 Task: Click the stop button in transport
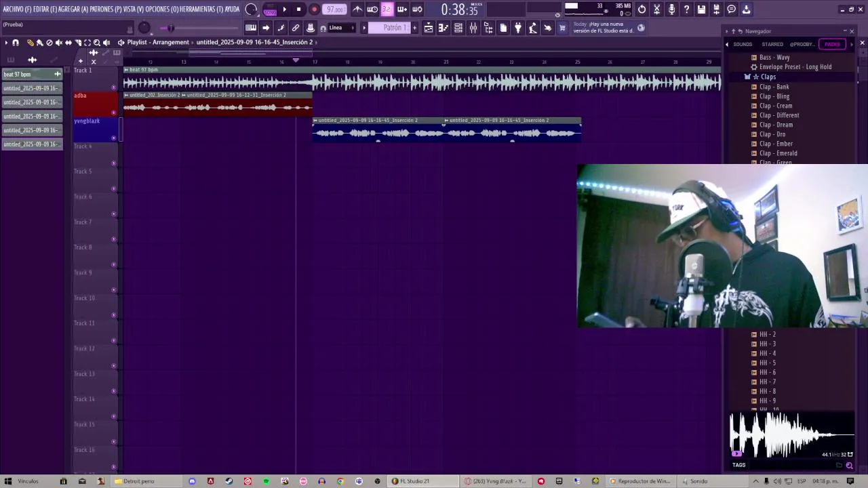point(299,9)
